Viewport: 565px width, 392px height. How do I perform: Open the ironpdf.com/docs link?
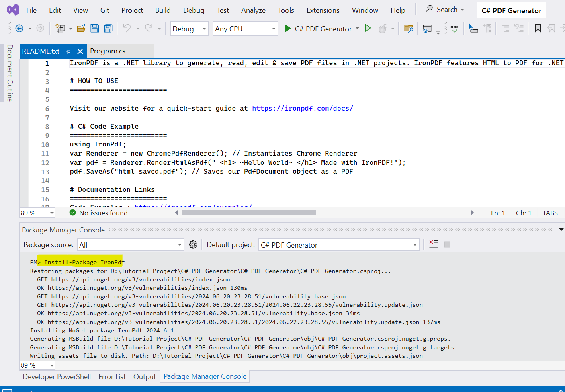pos(303,108)
